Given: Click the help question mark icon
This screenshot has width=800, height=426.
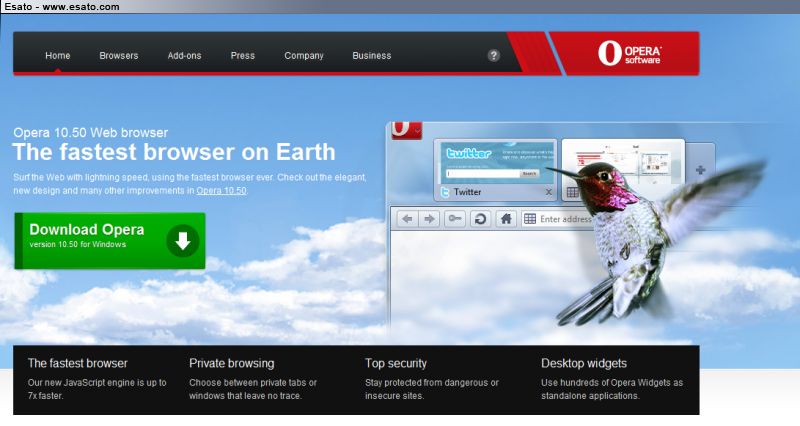Looking at the screenshot, I should (493, 56).
